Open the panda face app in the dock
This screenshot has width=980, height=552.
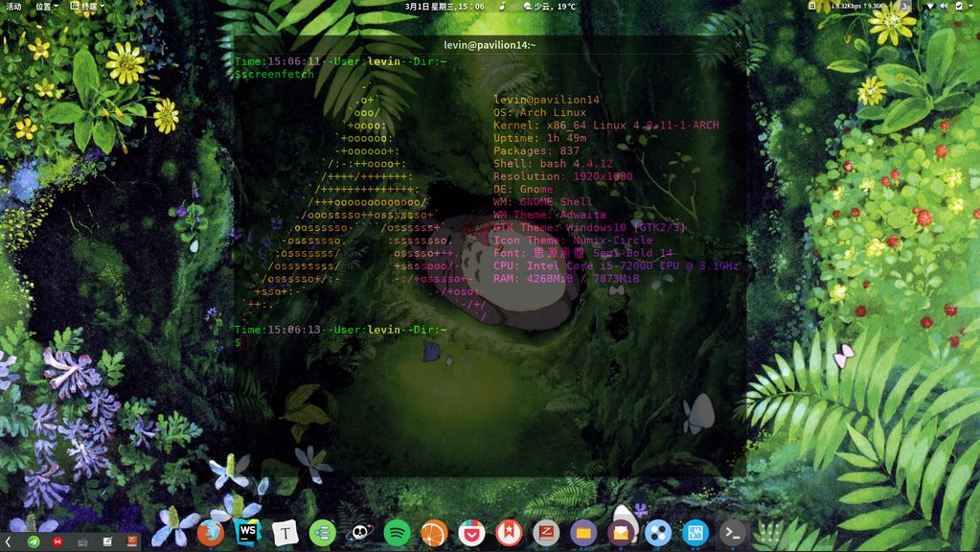[360, 533]
